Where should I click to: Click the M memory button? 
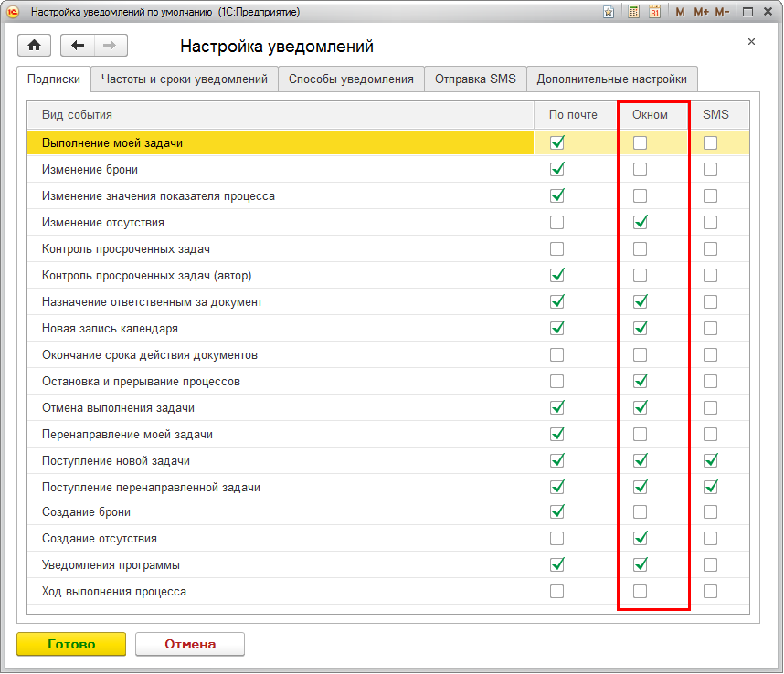point(680,12)
